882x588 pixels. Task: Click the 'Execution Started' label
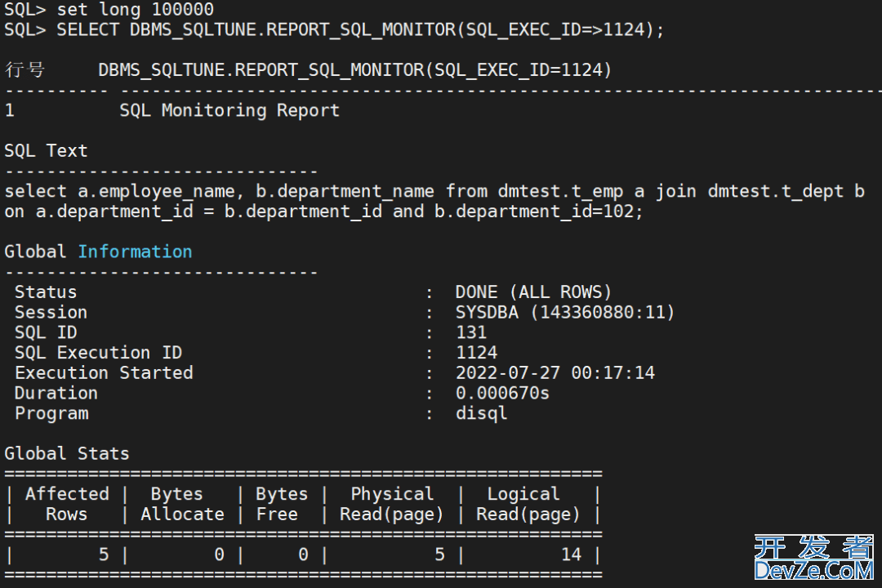[104, 373]
